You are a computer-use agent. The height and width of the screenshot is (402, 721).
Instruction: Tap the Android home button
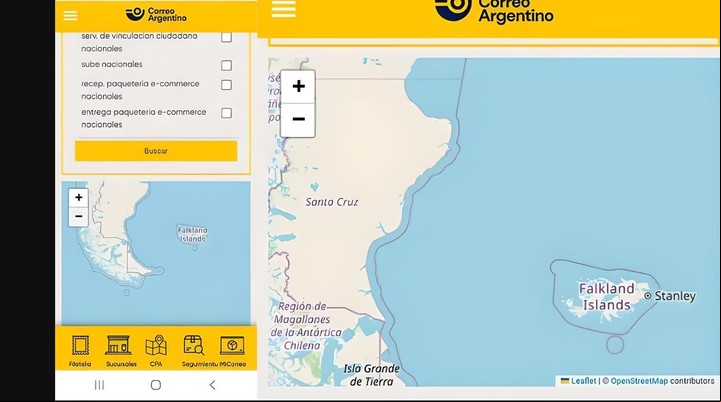tap(156, 385)
